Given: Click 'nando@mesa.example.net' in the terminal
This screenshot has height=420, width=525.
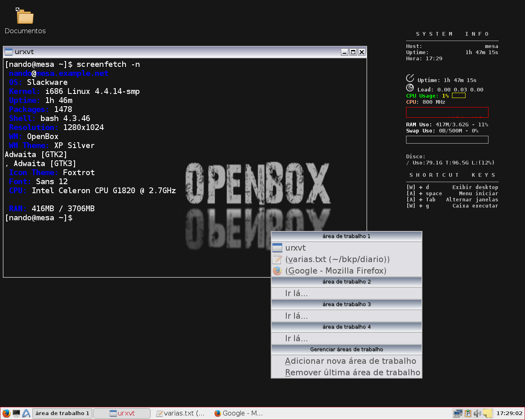Looking at the screenshot, I should (59, 73).
